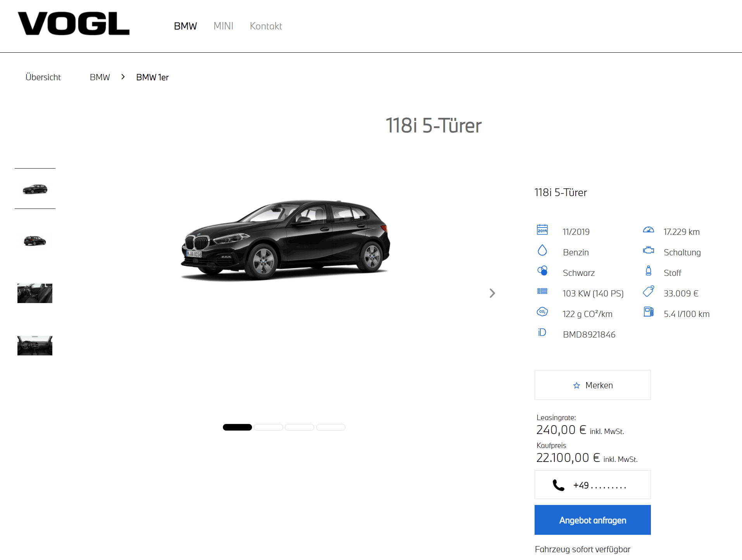Image resolution: width=742 pixels, height=560 pixels.
Task: Click the 240,00 € leasing rate
Action: 561,430
